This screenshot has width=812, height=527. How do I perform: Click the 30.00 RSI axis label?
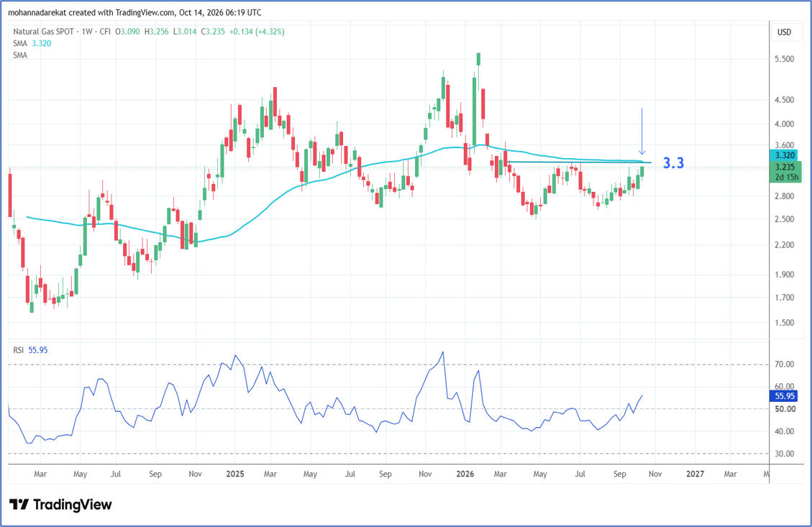[x=785, y=454]
